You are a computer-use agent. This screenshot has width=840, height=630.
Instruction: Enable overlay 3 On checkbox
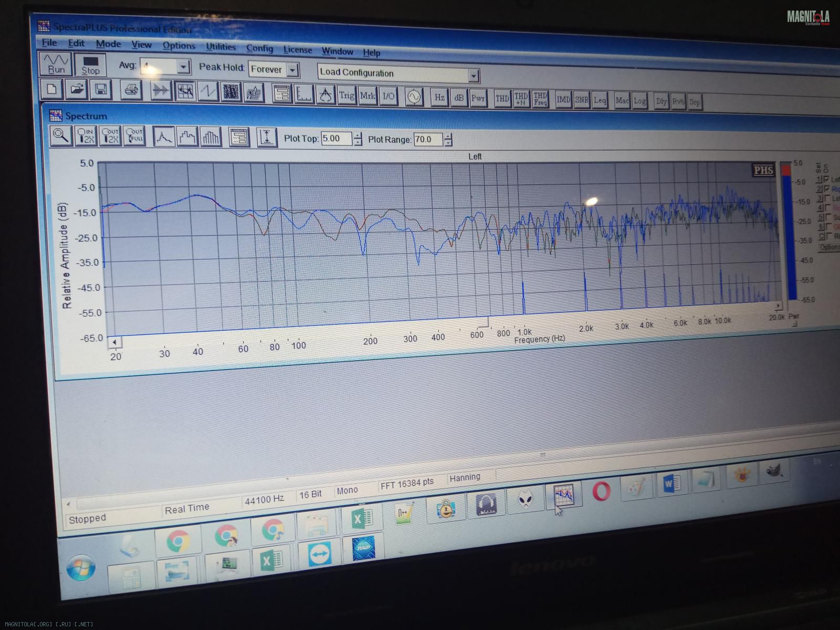[x=827, y=198]
